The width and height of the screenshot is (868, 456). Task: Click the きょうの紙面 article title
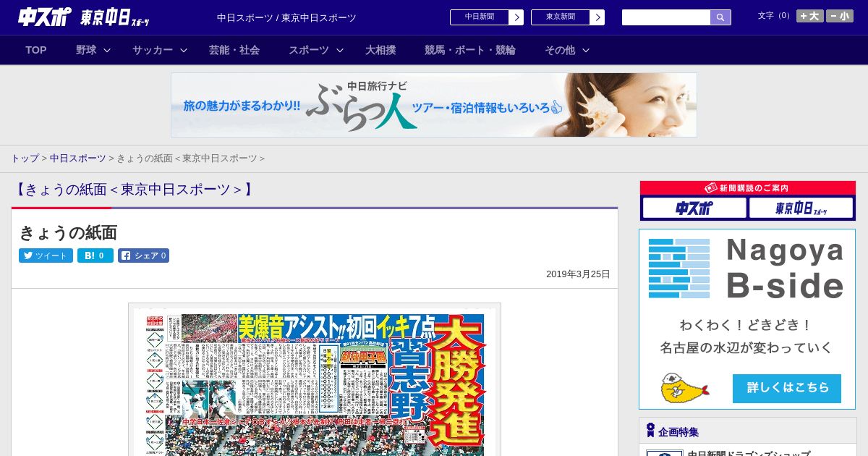click(x=68, y=233)
